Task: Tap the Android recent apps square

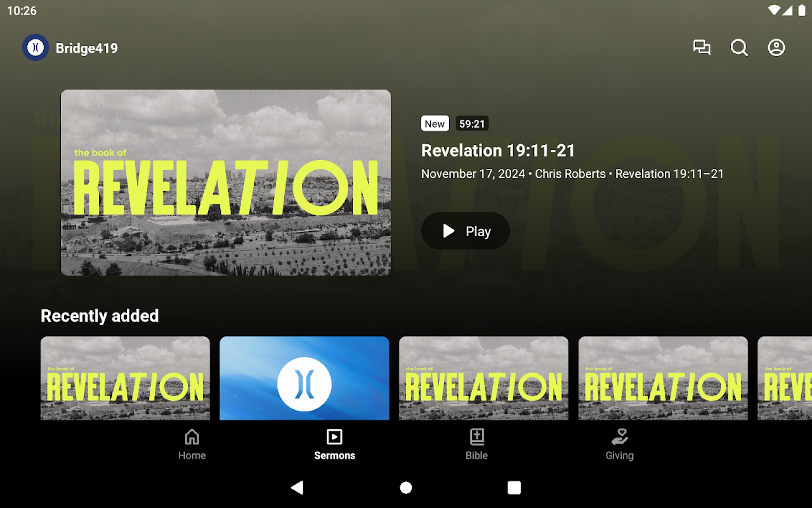Action: (x=514, y=487)
